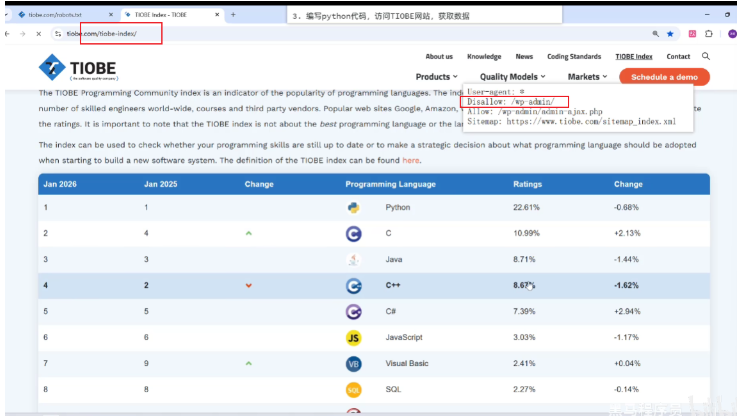Click the Visual Basic VB logo icon
This screenshot has width=740, height=416.
pyautogui.click(x=353, y=363)
